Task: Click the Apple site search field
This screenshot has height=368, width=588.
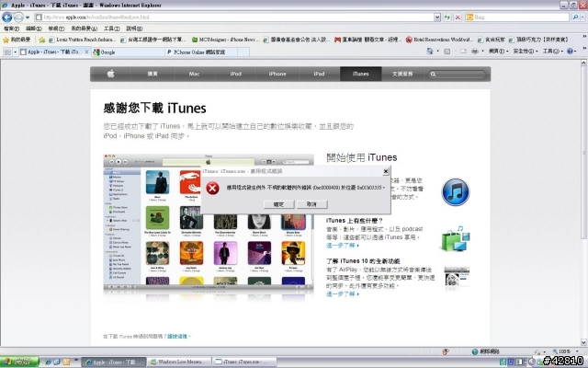Action: 457,75
